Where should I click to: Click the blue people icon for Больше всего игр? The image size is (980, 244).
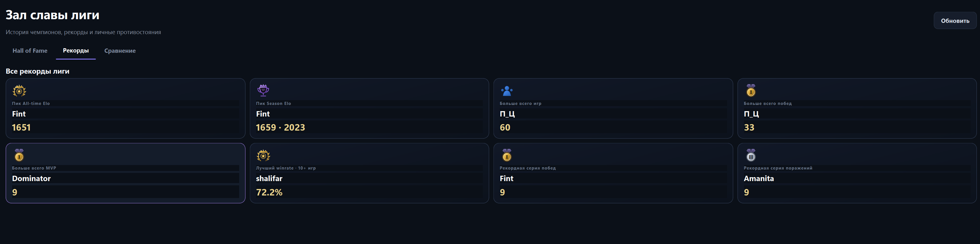click(x=507, y=91)
